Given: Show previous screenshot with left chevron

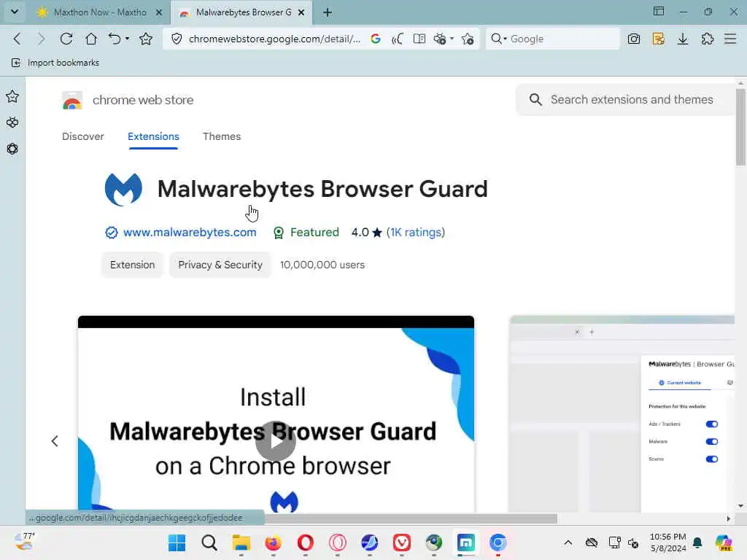Looking at the screenshot, I should tap(55, 441).
